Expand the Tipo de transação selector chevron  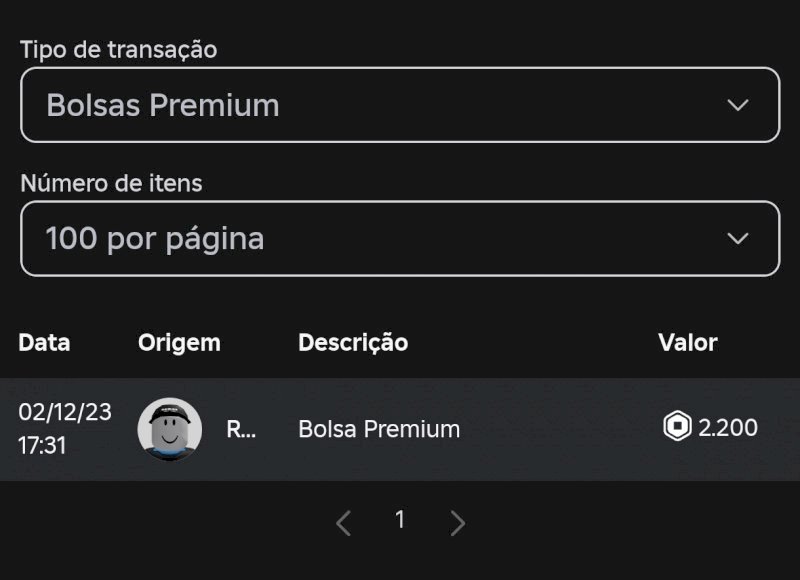click(738, 105)
